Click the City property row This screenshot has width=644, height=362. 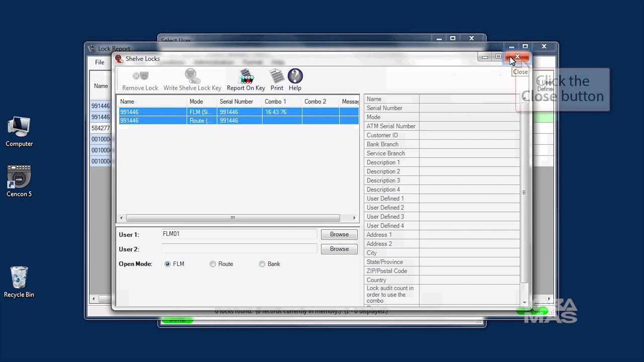[442, 253]
